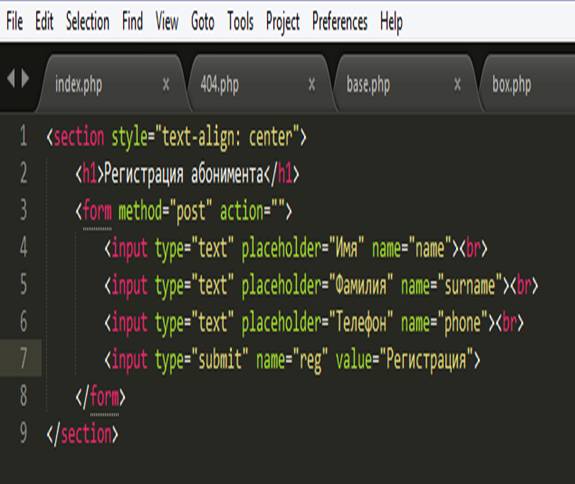Viewport: 575px width, 484px height.
Task: Open the Selection menu
Action: point(88,21)
